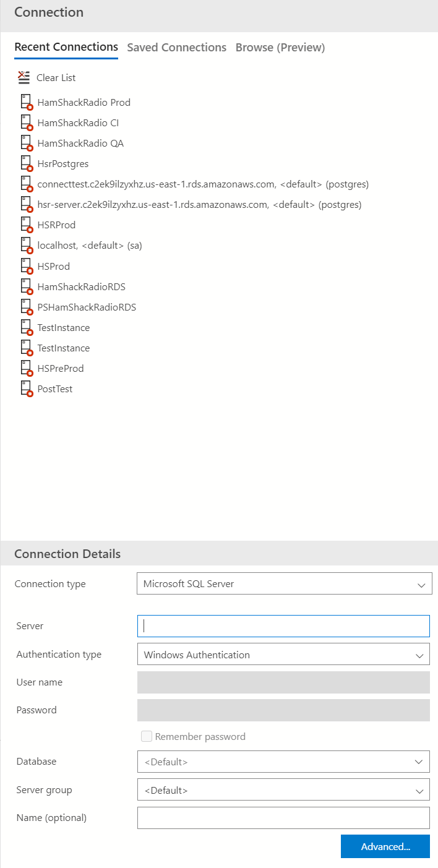Open the Browse (Preview) tab
This screenshot has height=868, width=438.
click(x=280, y=48)
